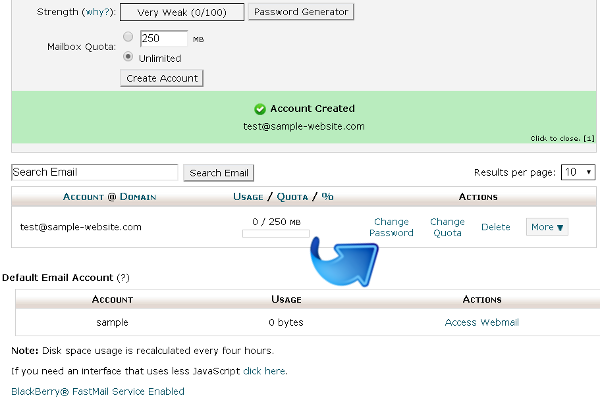
Task: Click the Quota column header link
Action: (x=292, y=197)
